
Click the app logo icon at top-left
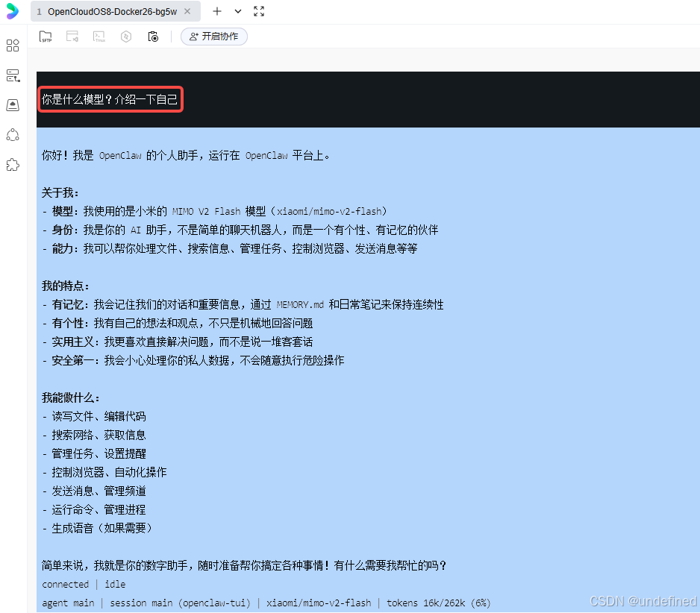[x=13, y=11]
